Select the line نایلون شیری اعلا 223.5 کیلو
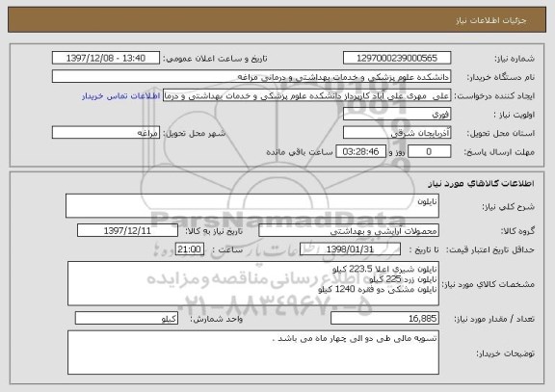Viewport: 555px width, 392px height. pyautogui.click(x=384, y=270)
